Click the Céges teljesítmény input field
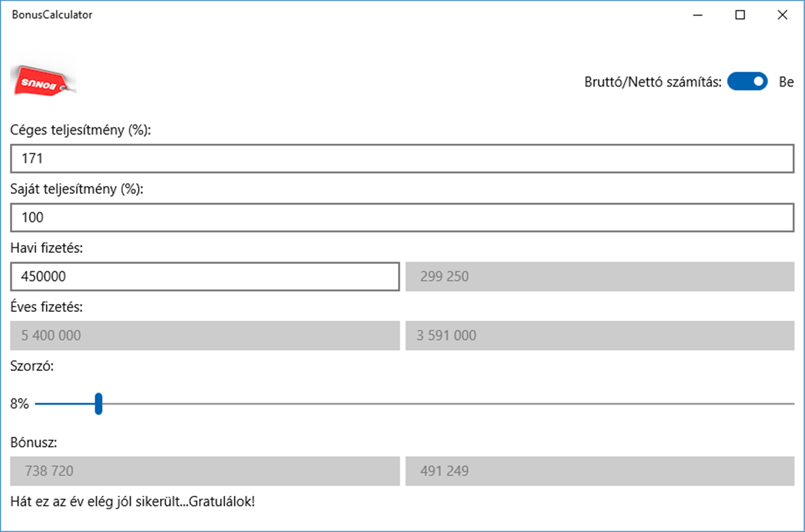This screenshot has height=532, width=805. point(402,159)
